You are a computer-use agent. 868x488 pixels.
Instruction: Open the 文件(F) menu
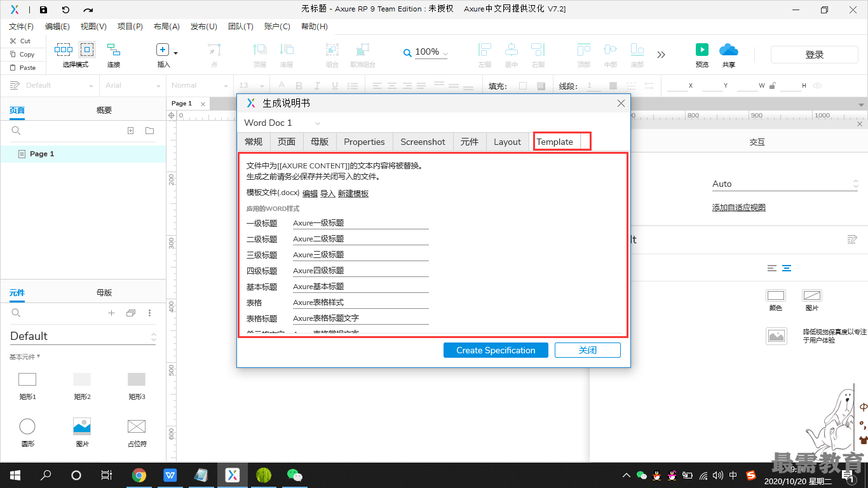pyautogui.click(x=21, y=27)
